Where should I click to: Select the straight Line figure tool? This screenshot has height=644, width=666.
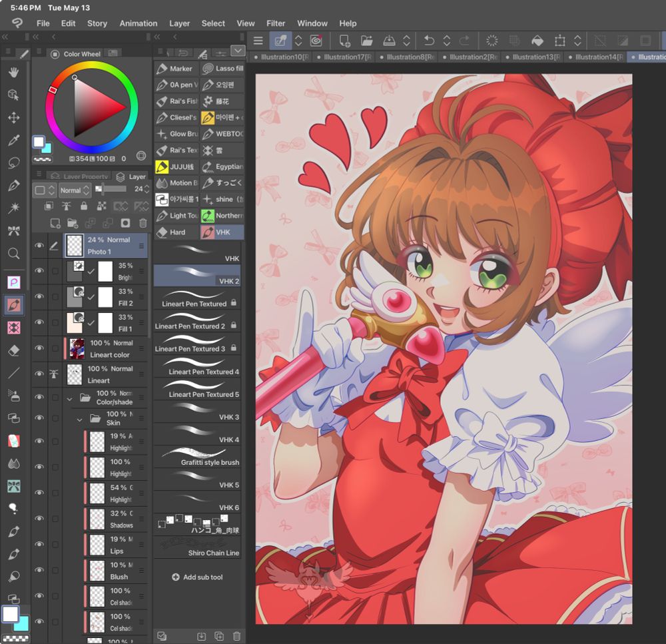point(13,373)
